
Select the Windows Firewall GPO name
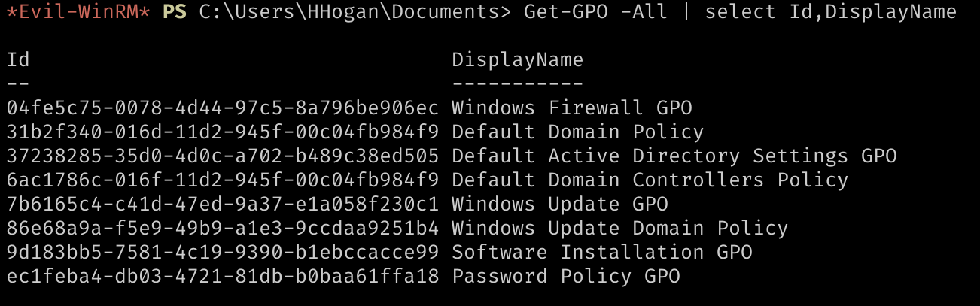point(571,108)
